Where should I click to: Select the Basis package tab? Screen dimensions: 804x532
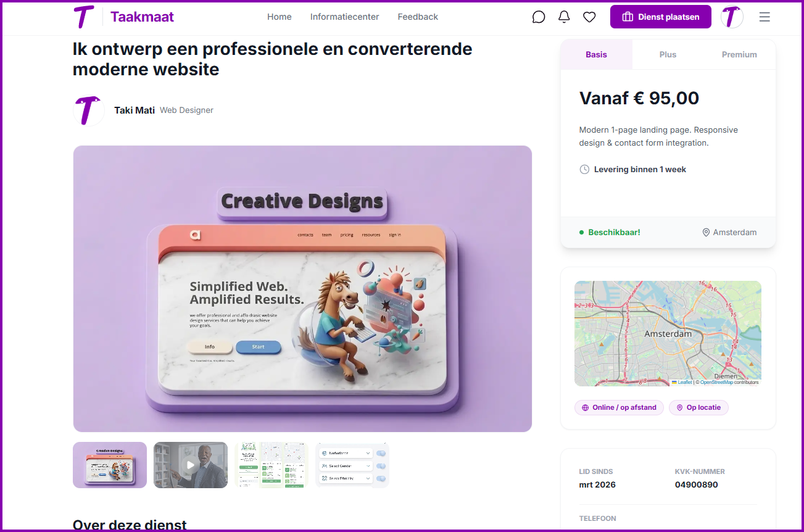(x=596, y=54)
